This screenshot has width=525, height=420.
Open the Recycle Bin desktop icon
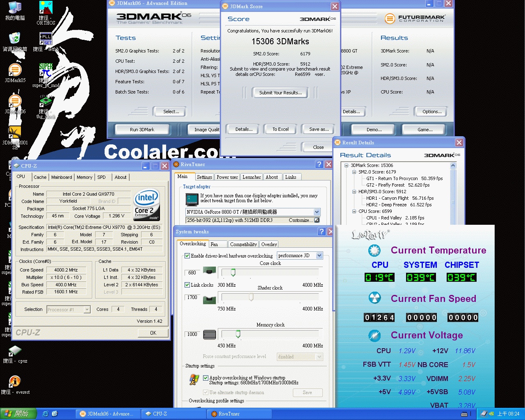point(15,39)
